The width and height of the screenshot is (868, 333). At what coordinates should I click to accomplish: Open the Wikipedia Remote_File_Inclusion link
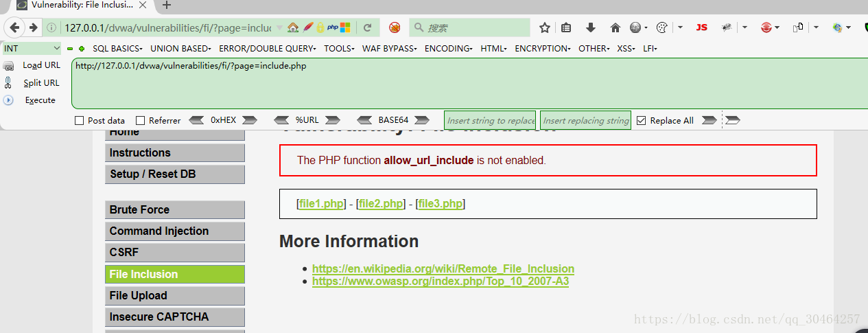(x=443, y=269)
